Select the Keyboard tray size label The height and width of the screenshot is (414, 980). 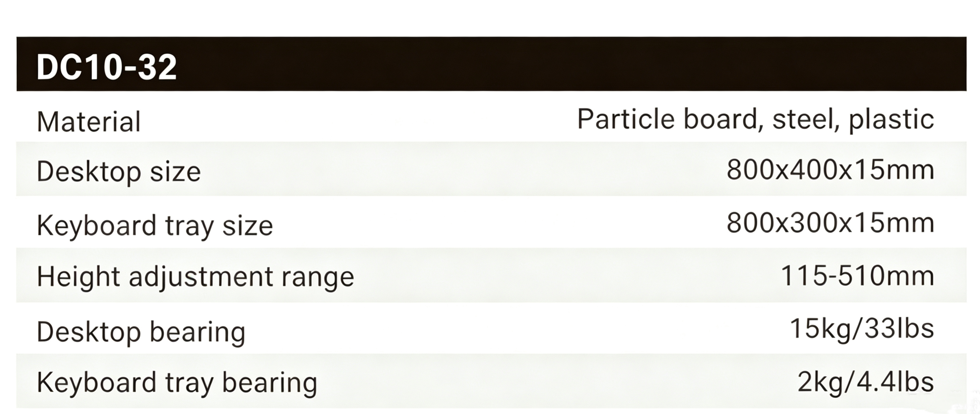[155, 226]
